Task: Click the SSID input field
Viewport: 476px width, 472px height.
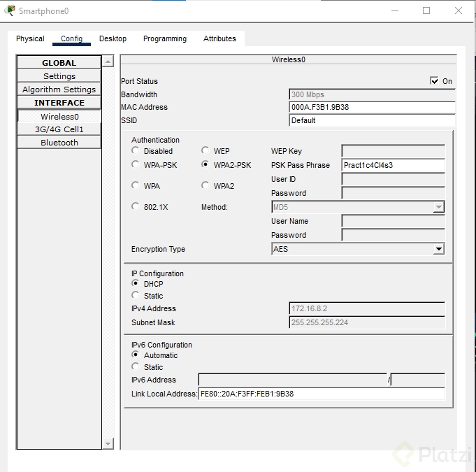Action: click(x=372, y=120)
